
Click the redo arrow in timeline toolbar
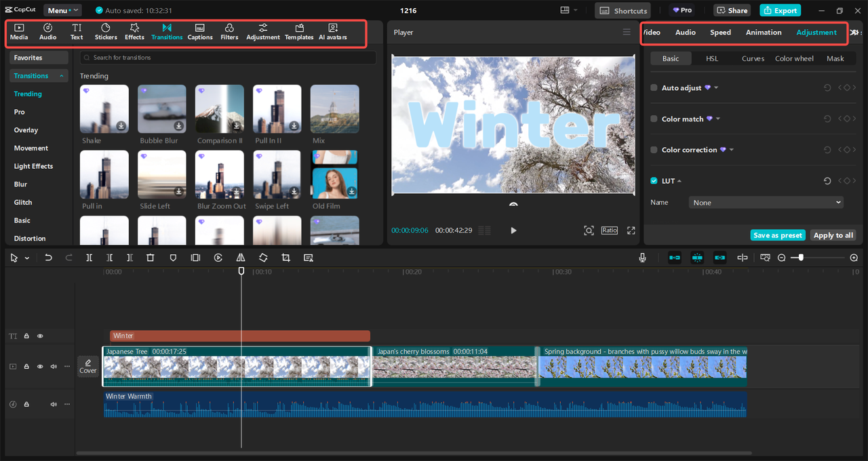[68, 258]
